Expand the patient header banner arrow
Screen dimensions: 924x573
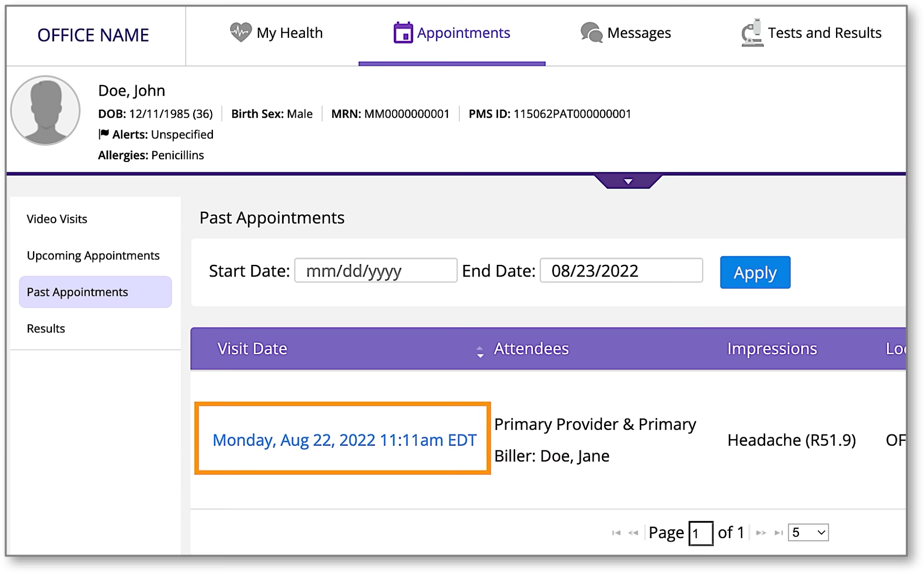[628, 181]
